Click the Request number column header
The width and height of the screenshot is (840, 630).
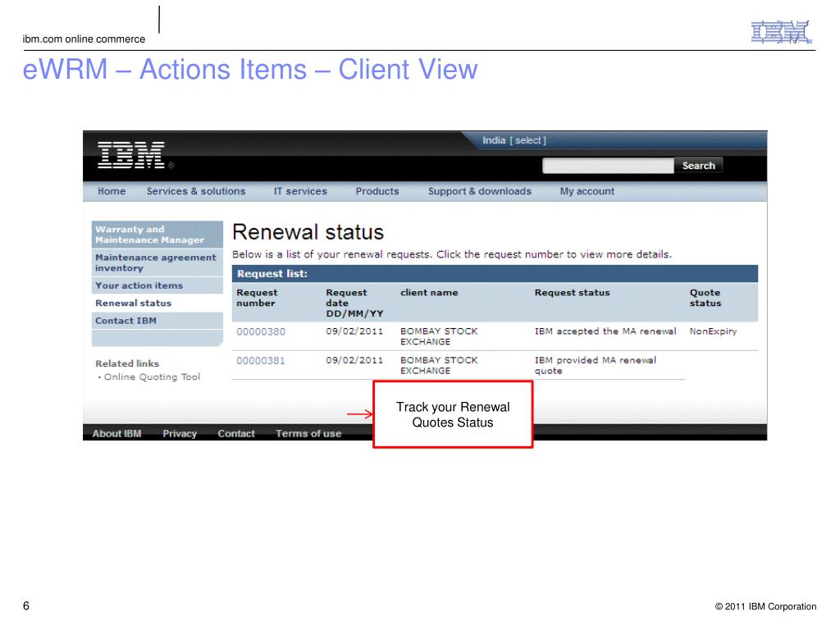[257, 298]
